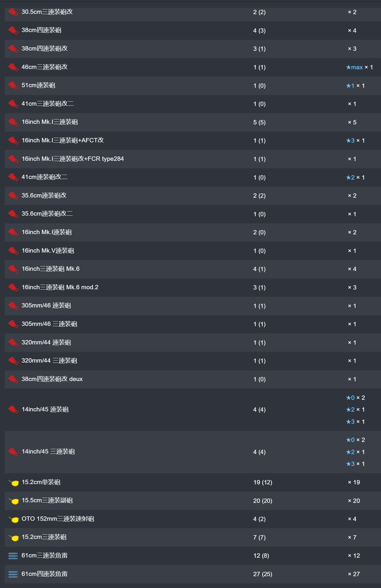The height and width of the screenshot is (588, 381).
Task: Click red cannon icon beside 46cm三連装砲改
Action: 13,67
